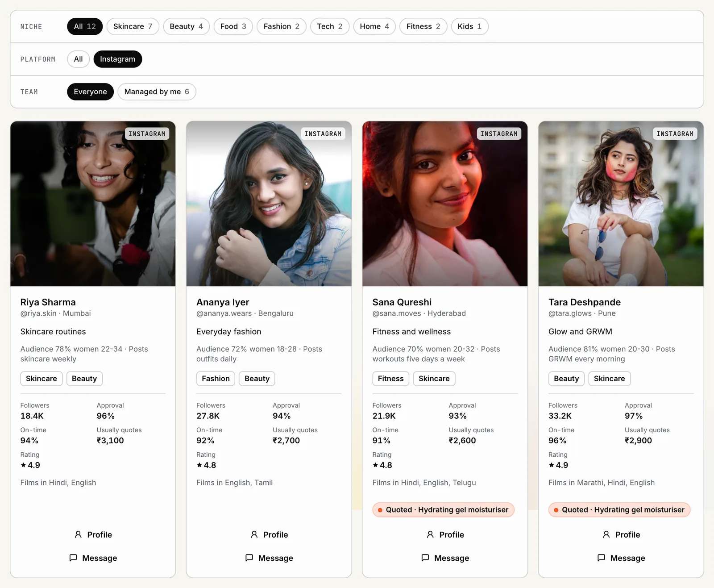Viewport: 714px width, 588px height.
Task: Click Fitness tag on Sana Qureshi's card
Action: click(391, 379)
